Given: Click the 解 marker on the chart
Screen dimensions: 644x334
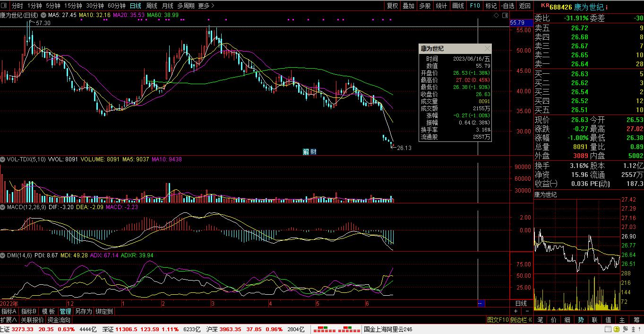Looking at the screenshot, I should click(306, 152).
